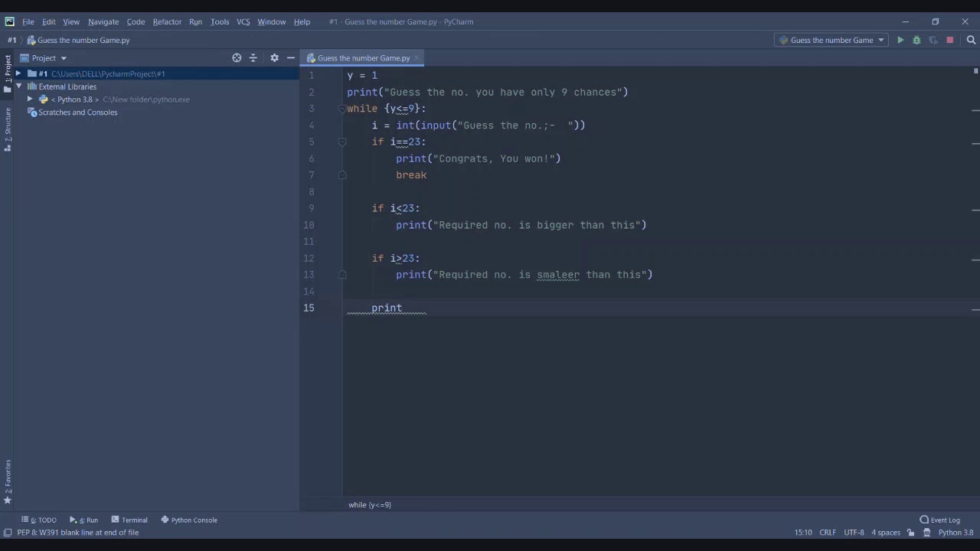Image resolution: width=980 pixels, height=551 pixels.
Task: Open the File menu
Action: pyautogui.click(x=28, y=21)
